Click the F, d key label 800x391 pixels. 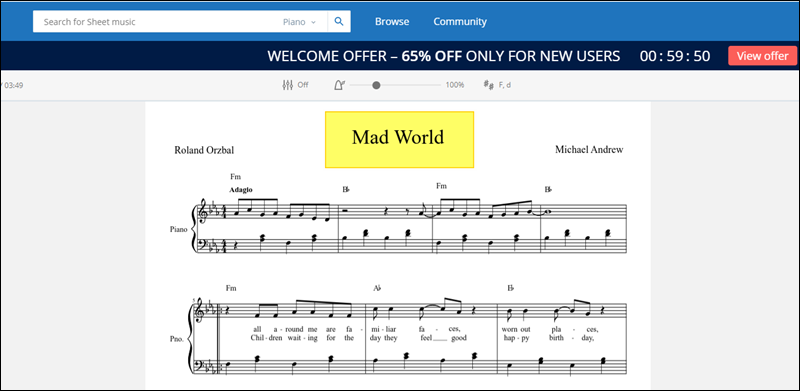point(505,85)
